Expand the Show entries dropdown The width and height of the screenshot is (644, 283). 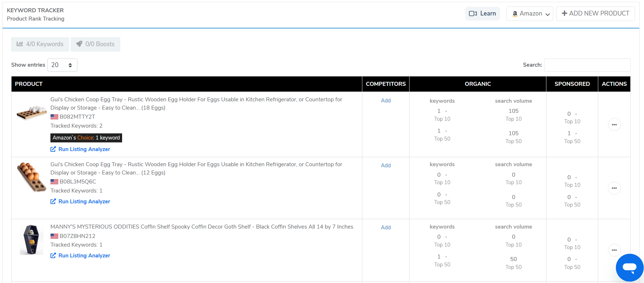[x=62, y=65]
